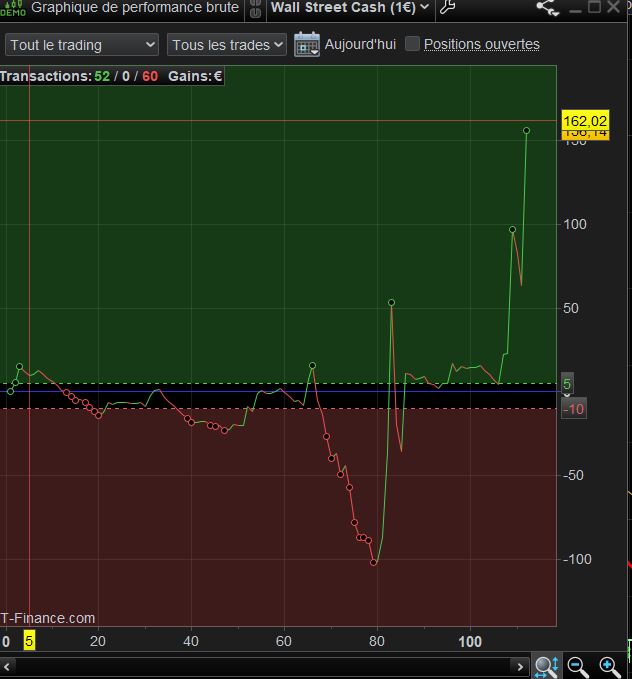Click the chain link icon beside title
This screenshot has width=632, height=679.
[x=256, y=9]
